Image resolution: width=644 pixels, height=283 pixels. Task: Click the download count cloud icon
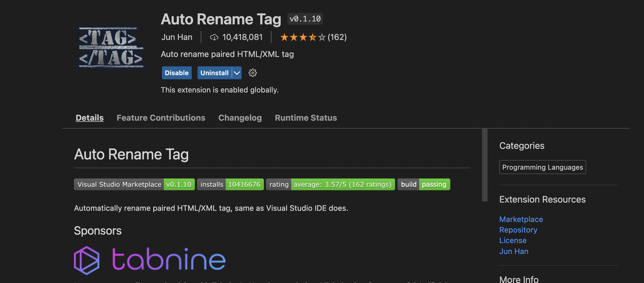pyautogui.click(x=214, y=37)
